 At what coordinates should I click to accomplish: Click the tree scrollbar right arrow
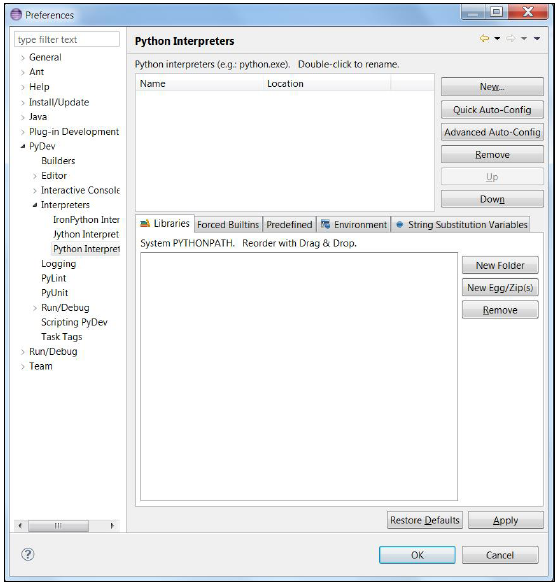(x=112, y=526)
